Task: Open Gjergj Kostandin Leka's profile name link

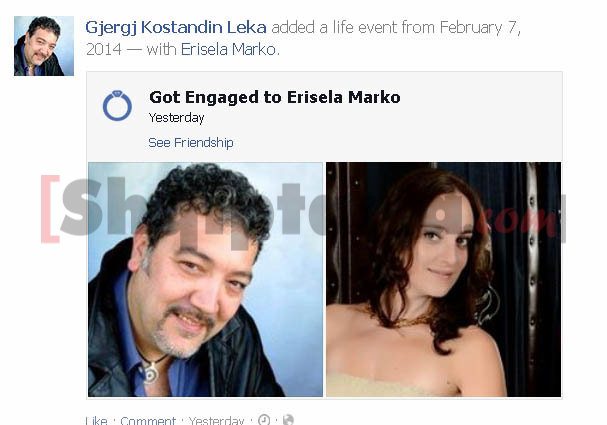Action: (x=176, y=27)
